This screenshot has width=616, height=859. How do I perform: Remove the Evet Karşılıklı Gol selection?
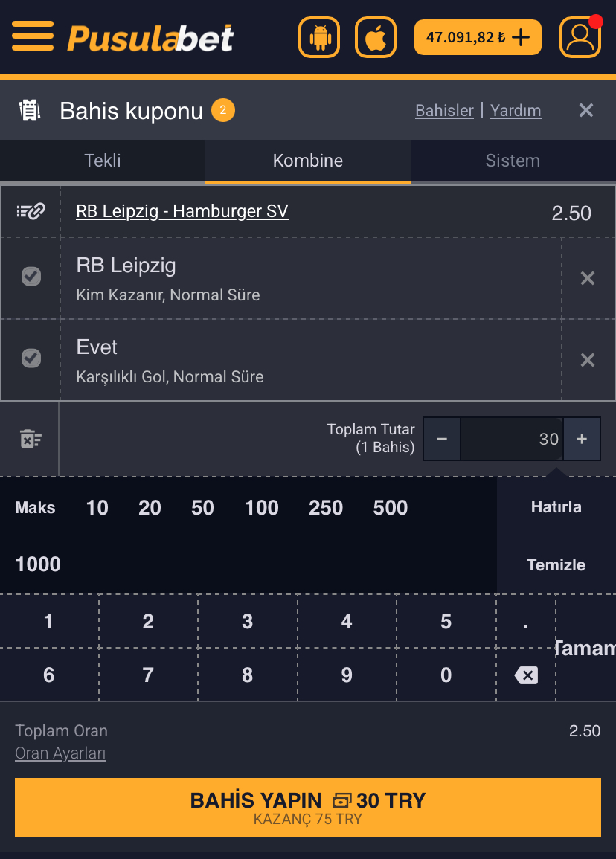click(x=588, y=360)
